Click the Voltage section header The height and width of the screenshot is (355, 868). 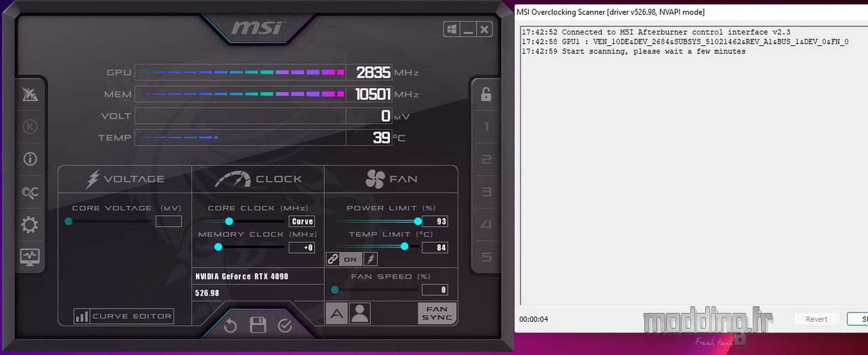125,179
